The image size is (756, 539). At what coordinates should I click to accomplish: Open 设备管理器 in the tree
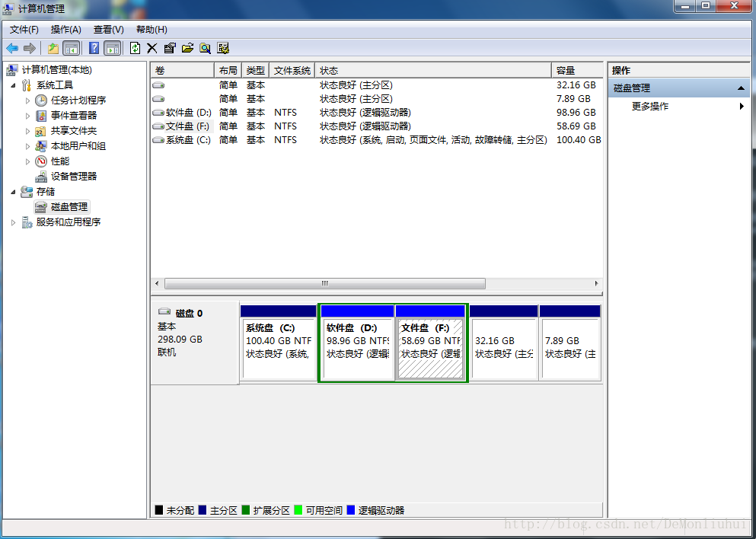pyautogui.click(x=74, y=177)
